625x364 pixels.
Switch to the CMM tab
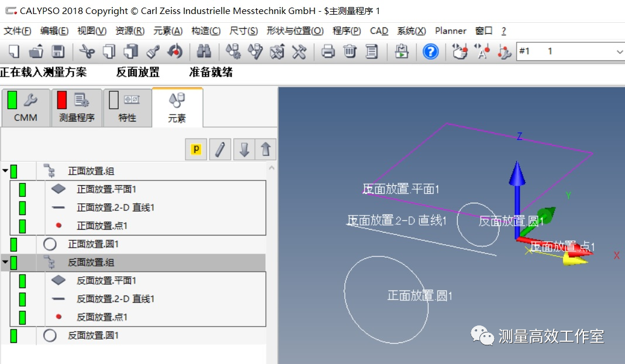(26, 108)
